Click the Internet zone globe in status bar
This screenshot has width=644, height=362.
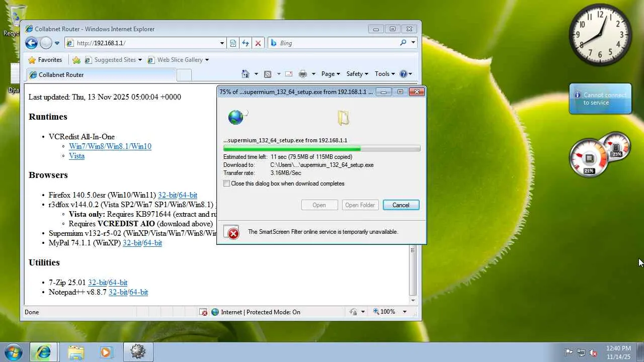215,312
